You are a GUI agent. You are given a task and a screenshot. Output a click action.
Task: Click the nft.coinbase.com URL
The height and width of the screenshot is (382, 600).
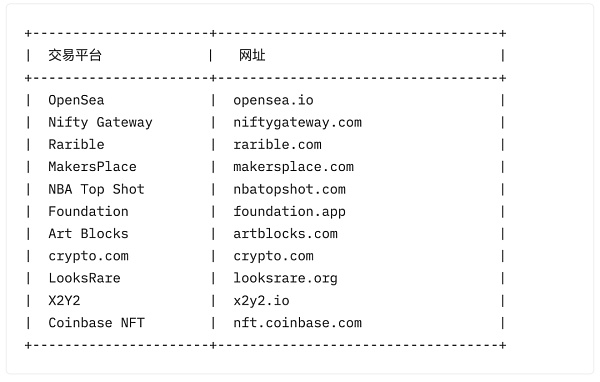(297, 323)
